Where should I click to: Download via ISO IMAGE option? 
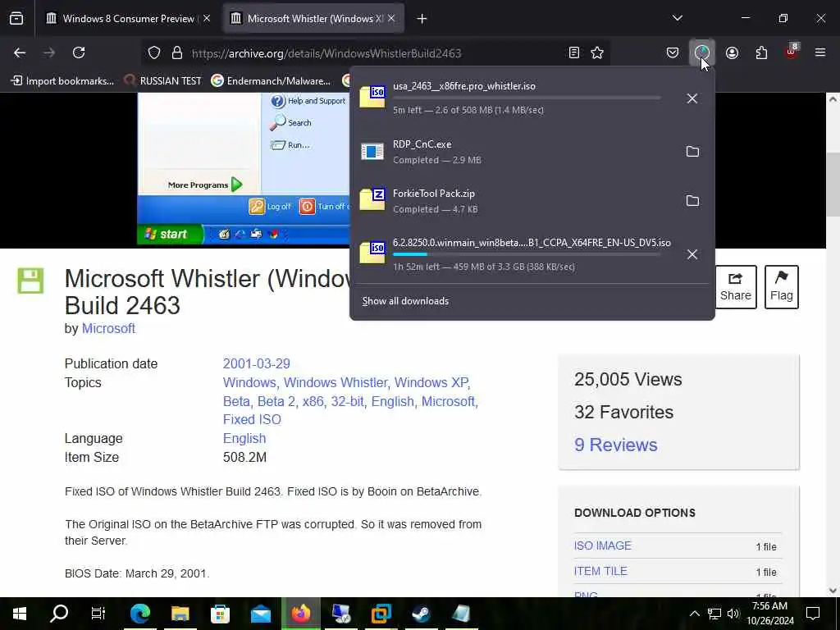pyautogui.click(x=603, y=546)
